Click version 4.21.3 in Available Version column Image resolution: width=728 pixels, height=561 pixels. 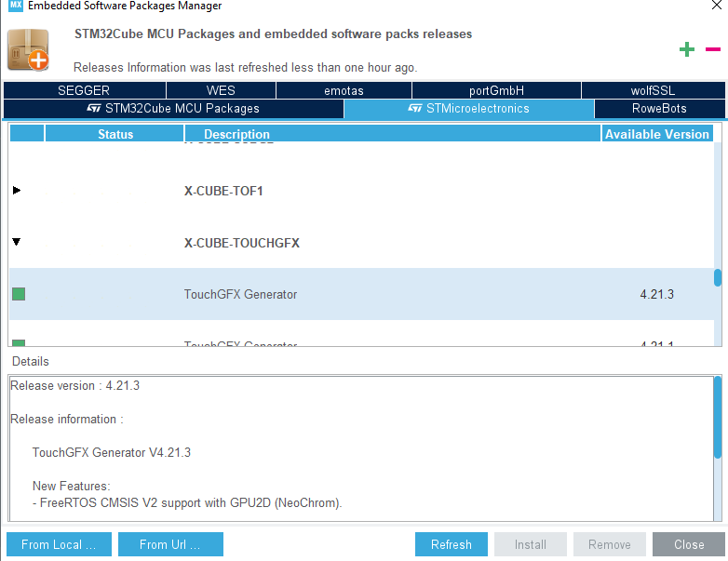click(656, 294)
